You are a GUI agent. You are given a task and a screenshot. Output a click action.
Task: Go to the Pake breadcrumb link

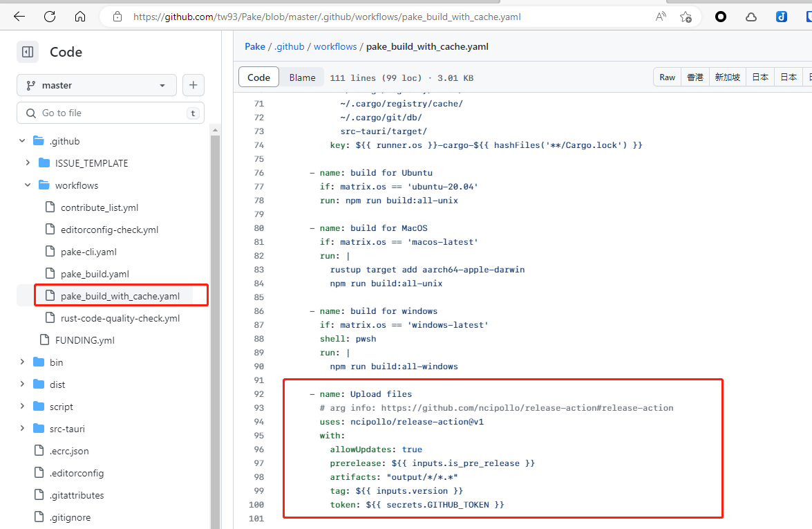(x=255, y=46)
